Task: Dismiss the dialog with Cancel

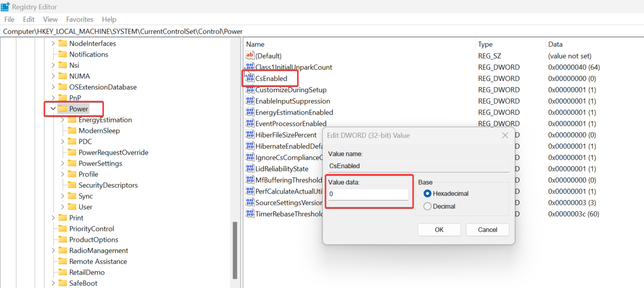Action: [x=487, y=230]
